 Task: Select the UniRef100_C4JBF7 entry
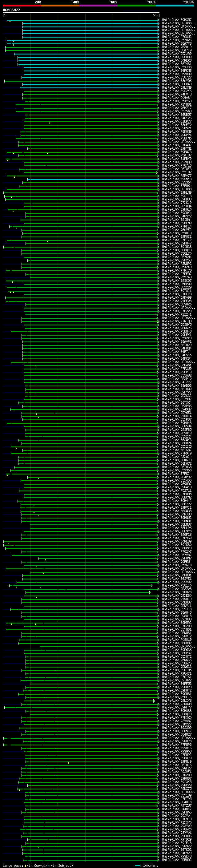click(x=177, y=809)
